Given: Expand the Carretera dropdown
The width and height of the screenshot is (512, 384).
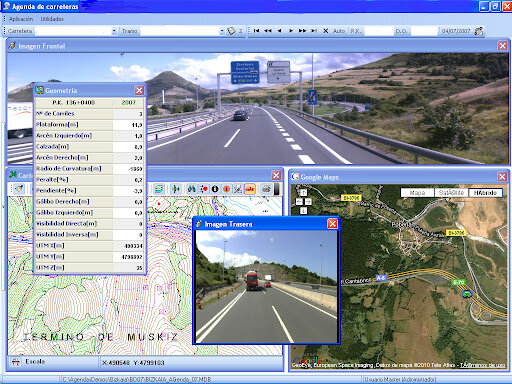Looking at the screenshot, I should click(114, 31).
